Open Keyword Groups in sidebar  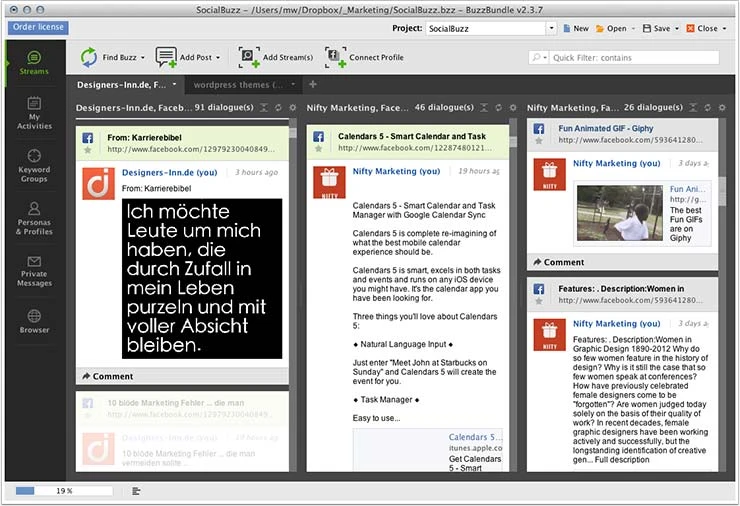point(34,166)
